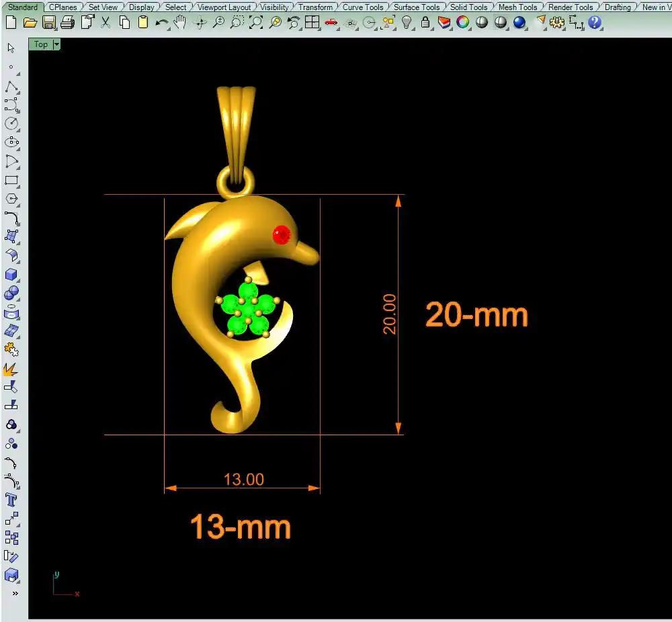This screenshot has height=622, width=672.
Task: Pick the Rectangle tool
Action: (11, 180)
